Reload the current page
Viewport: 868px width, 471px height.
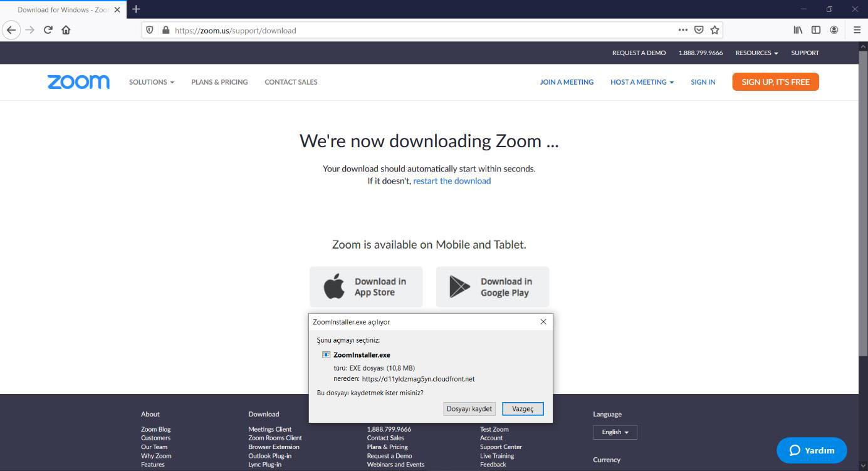pos(48,30)
